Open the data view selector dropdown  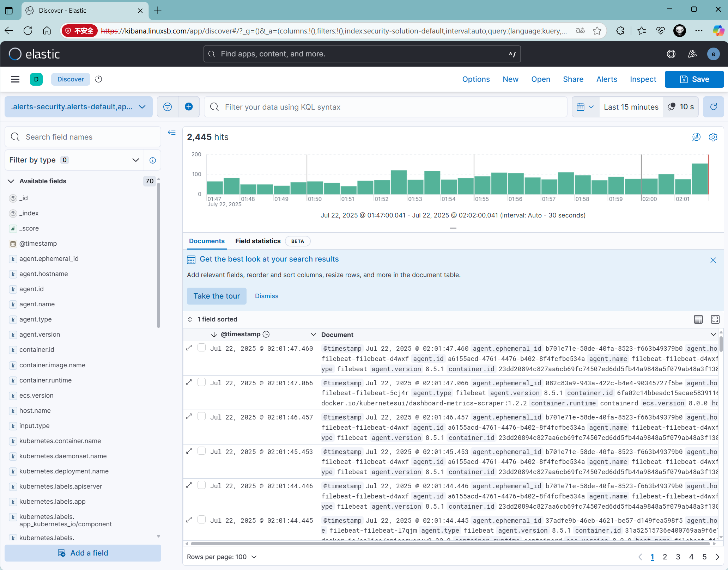pyautogui.click(x=78, y=107)
